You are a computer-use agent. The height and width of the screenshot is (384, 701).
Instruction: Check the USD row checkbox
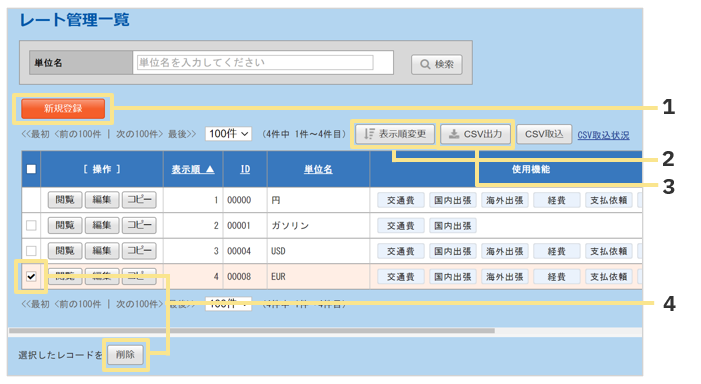tap(31, 251)
